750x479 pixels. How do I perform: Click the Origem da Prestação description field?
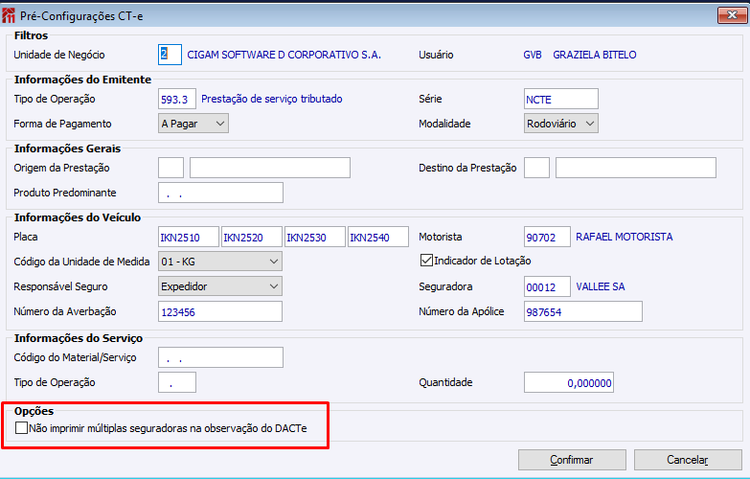(270, 167)
